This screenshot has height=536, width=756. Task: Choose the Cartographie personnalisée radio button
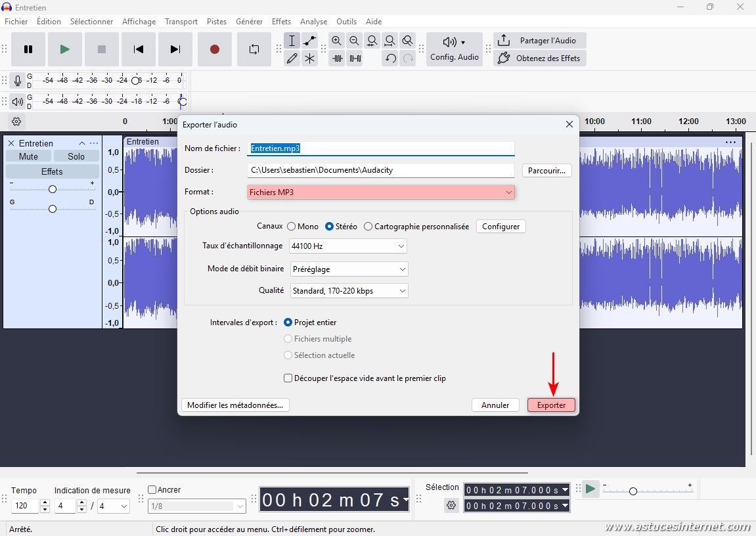pos(368,227)
